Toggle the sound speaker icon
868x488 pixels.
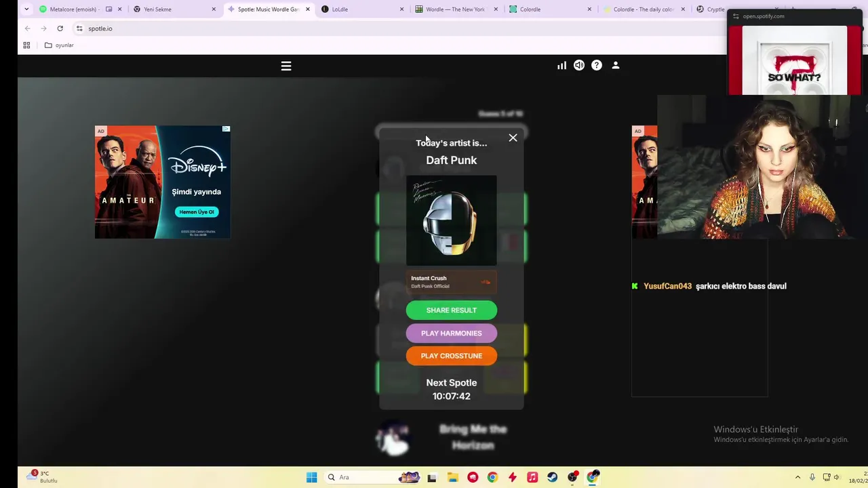579,65
